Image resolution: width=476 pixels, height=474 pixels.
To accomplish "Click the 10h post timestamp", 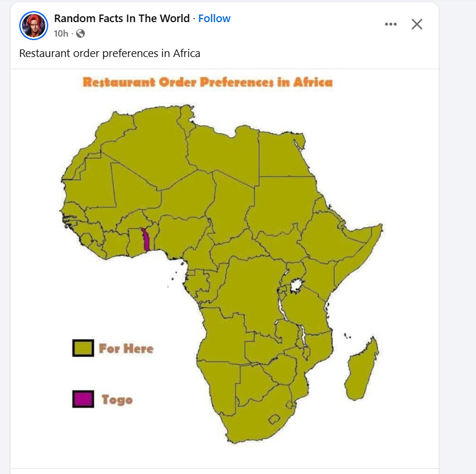I will [61, 34].
